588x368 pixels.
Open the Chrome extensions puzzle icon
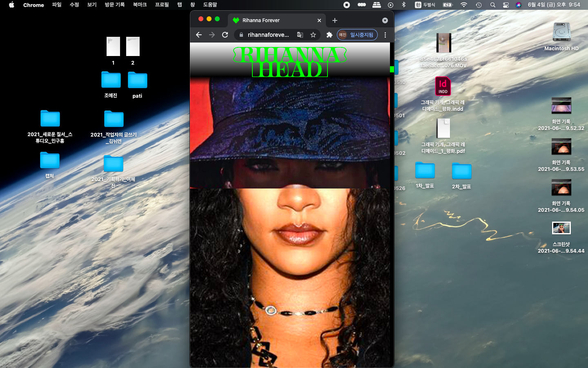(330, 35)
